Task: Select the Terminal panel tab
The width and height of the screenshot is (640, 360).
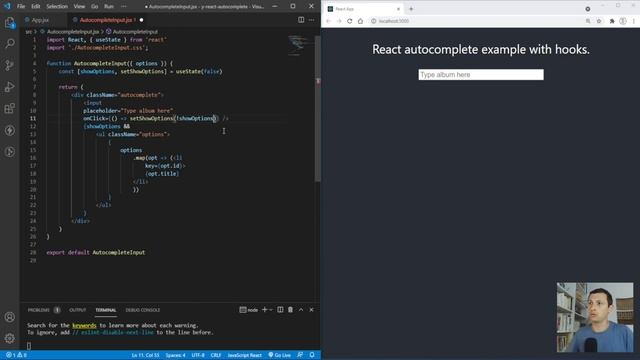Action: (x=106, y=310)
